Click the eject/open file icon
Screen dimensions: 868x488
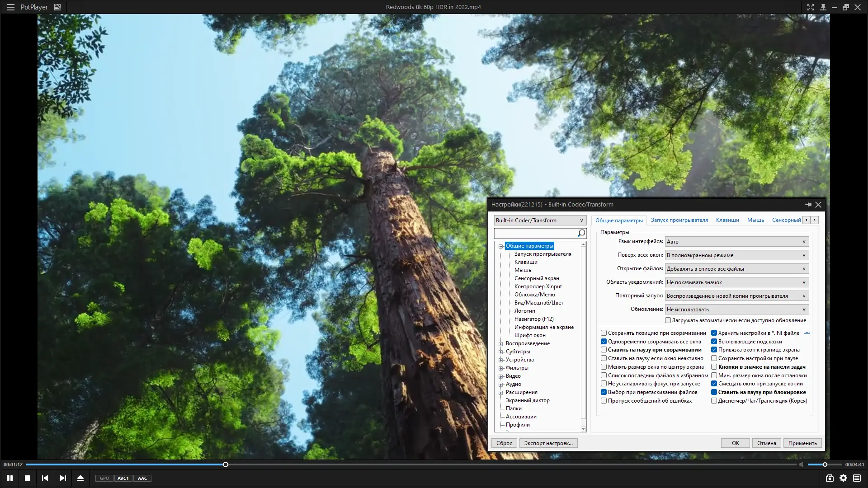(x=80, y=478)
